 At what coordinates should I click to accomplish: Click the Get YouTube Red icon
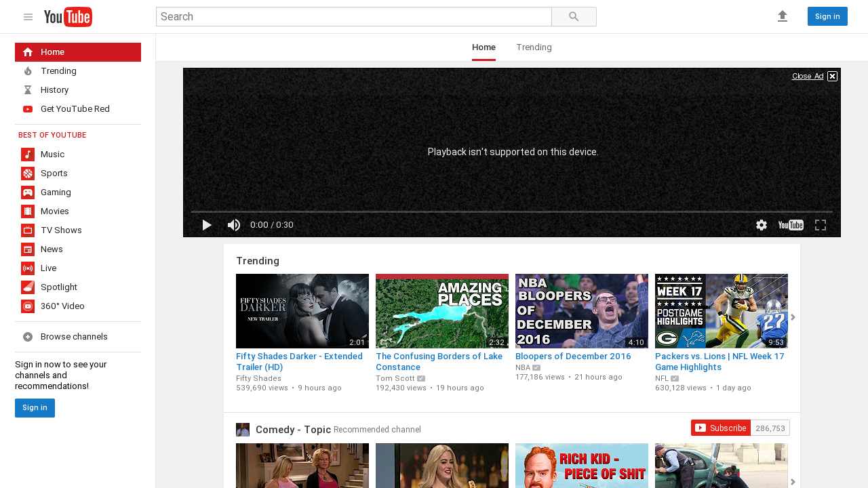[28, 109]
